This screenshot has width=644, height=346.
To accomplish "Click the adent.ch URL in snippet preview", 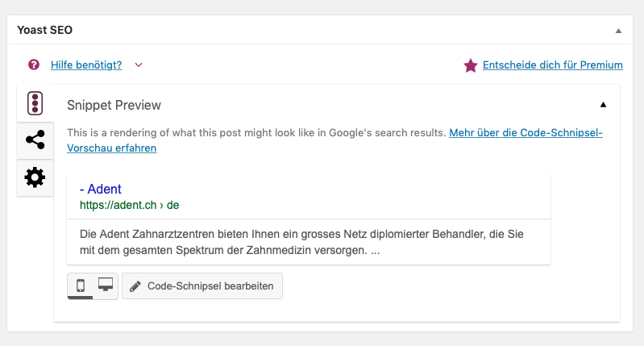I will pos(129,205).
